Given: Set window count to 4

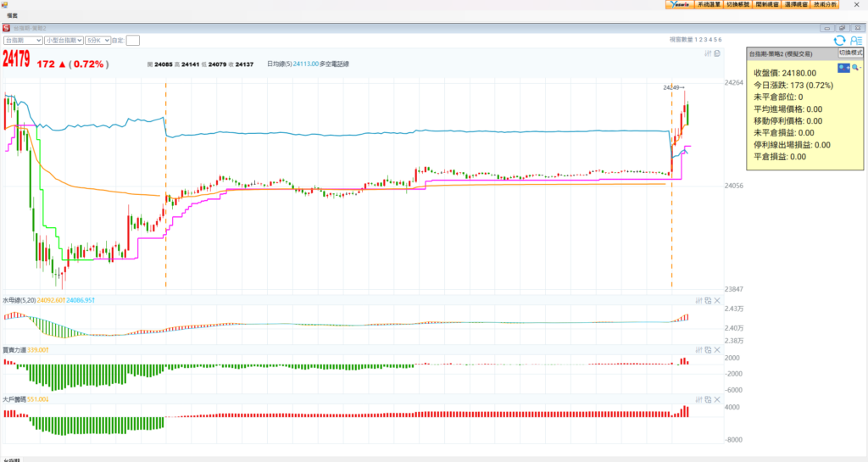Looking at the screenshot, I should coord(710,39).
